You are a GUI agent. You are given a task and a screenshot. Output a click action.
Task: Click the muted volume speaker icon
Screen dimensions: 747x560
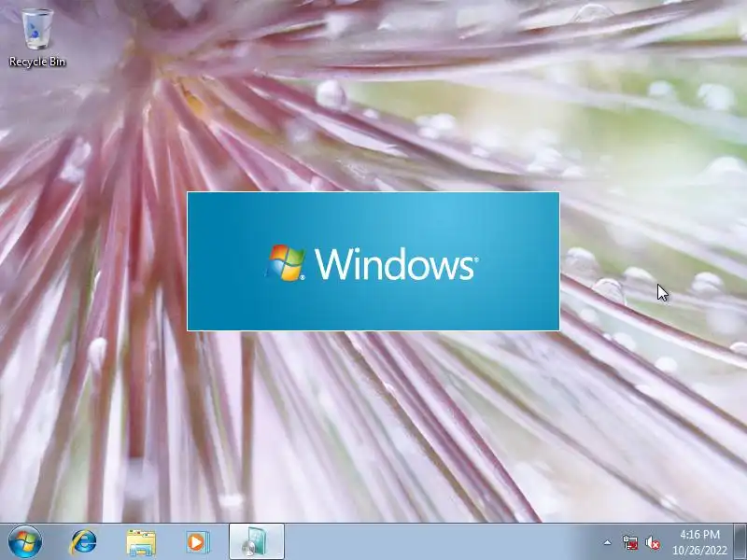pyautogui.click(x=652, y=542)
